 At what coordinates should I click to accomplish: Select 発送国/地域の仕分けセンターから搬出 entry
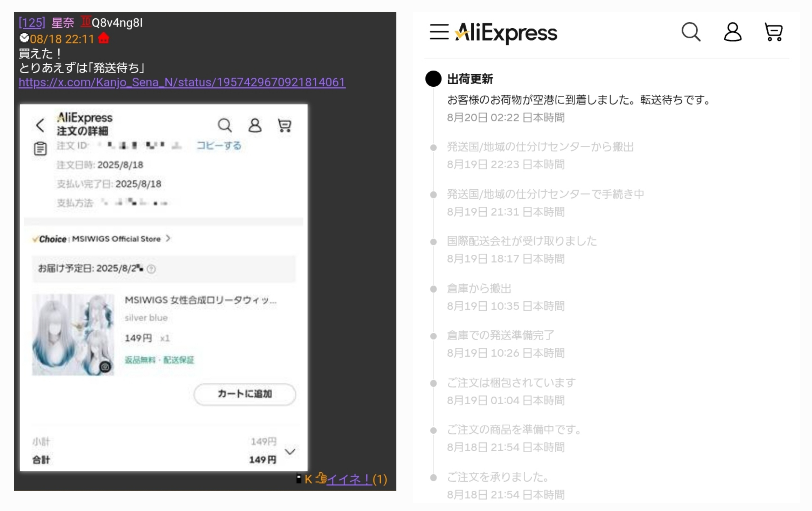click(540, 147)
